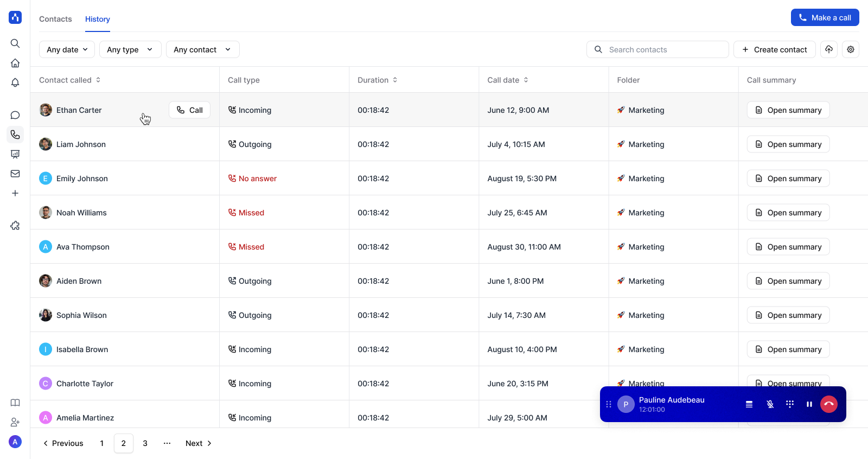Click the Make a call button
The image size is (868, 459).
pyautogui.click(x=825, y=17)
